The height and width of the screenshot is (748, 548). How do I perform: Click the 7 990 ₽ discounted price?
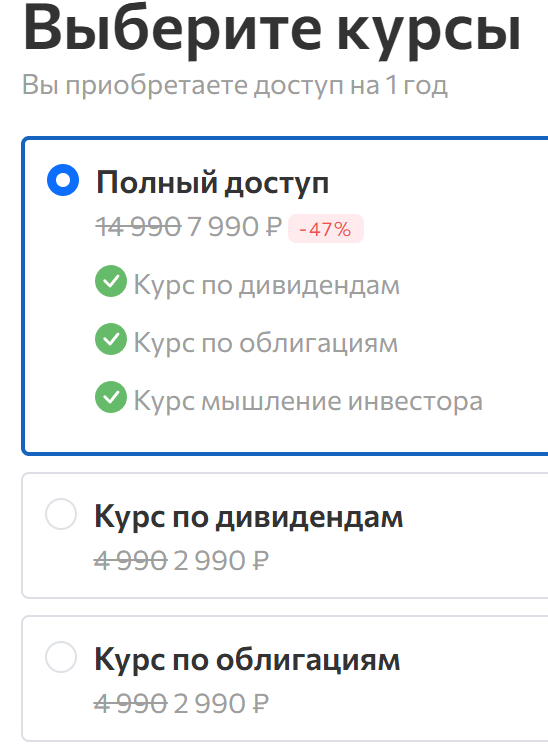[x=235, y=227]
